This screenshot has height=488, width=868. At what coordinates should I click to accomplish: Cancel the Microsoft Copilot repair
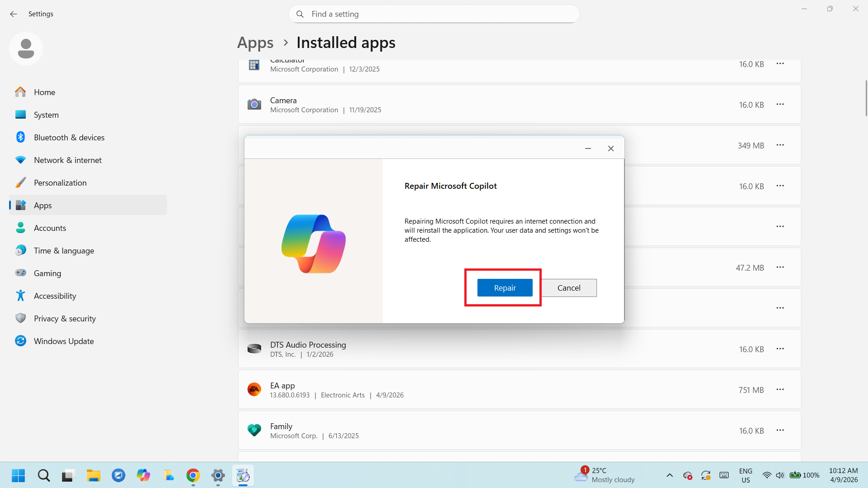(x=569, y=288)
